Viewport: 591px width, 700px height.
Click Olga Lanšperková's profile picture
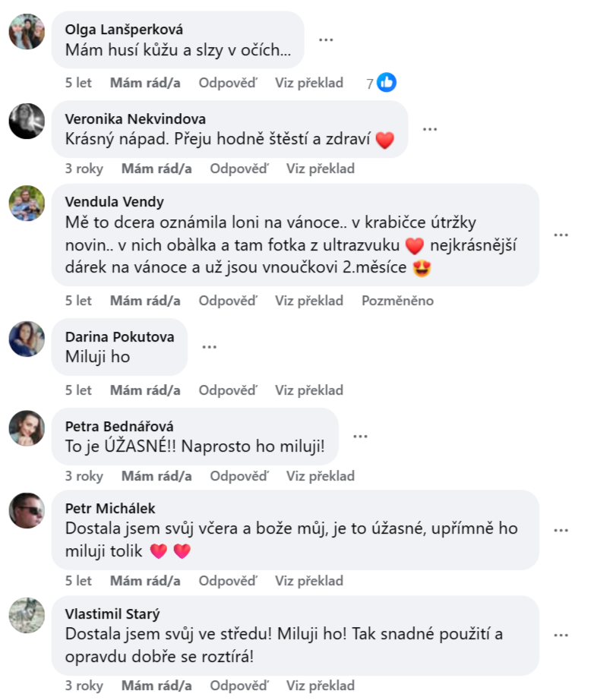[x=27, y=31]
